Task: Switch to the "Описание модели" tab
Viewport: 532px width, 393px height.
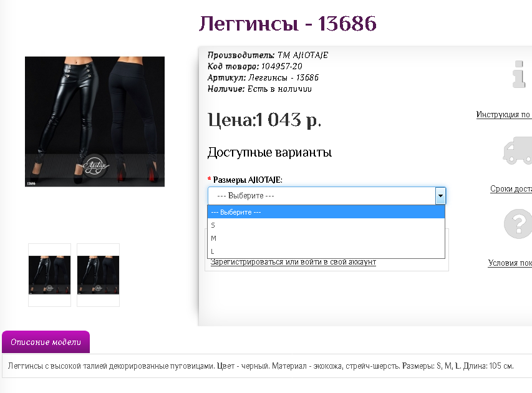Action: 45,342
